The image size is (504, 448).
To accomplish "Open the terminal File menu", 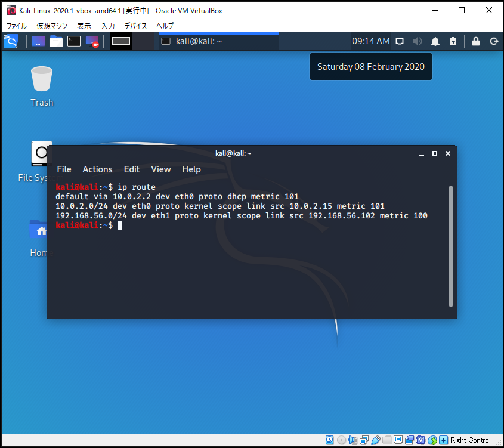I will tap(64, 169).
